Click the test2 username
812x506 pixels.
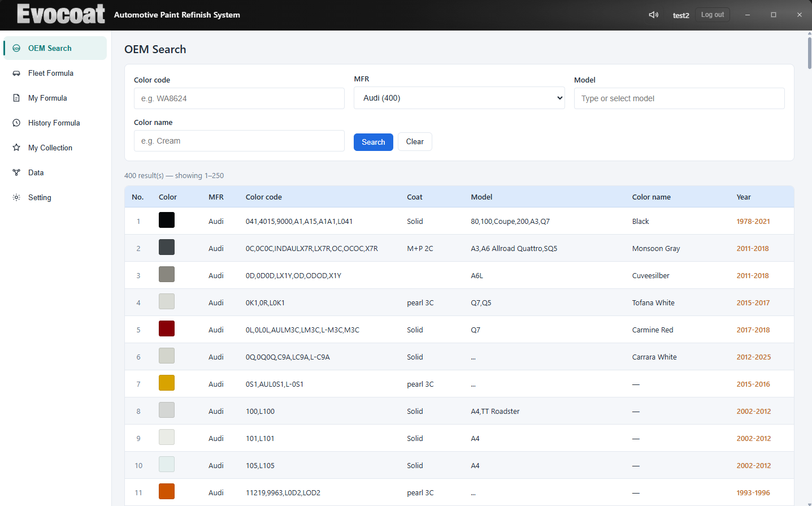pyautogui.click(x=681, y=15)
